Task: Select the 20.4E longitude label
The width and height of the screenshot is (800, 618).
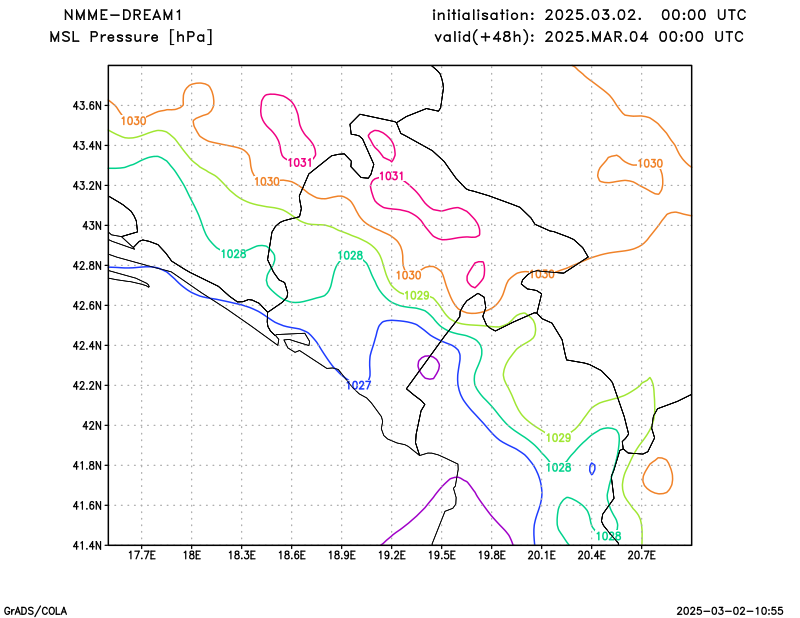Action: [592, 555]
